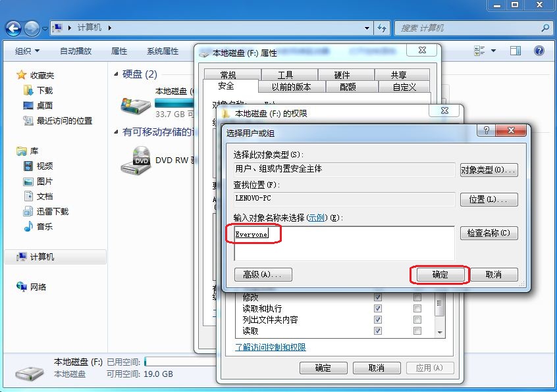557x392 pixels.
Task: Open the Help question mark icon in toolbar
Action: pyautogui.click(x=539, y=51)
